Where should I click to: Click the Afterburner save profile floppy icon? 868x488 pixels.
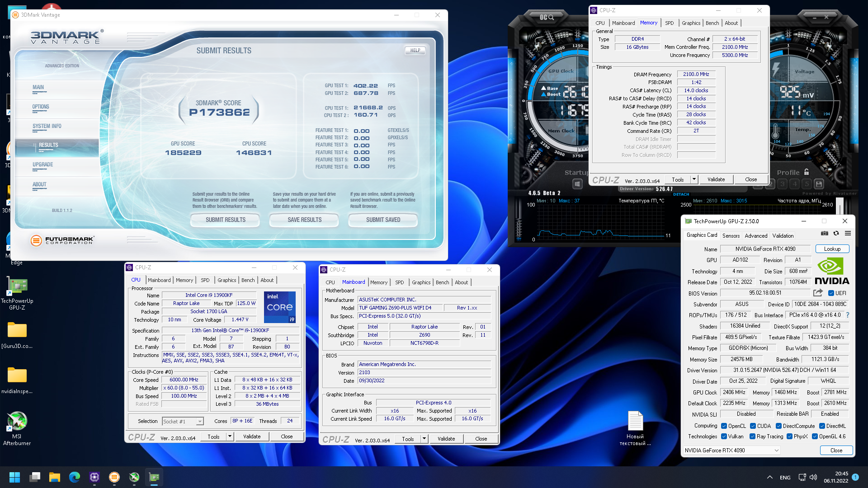(x=819, y=184)
